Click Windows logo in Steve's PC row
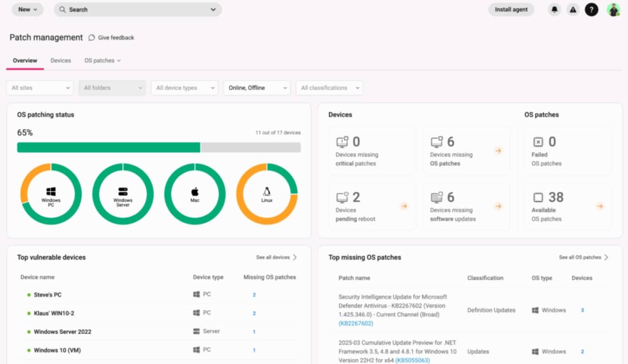Screen dimensions: 628x364 (196, 294)
